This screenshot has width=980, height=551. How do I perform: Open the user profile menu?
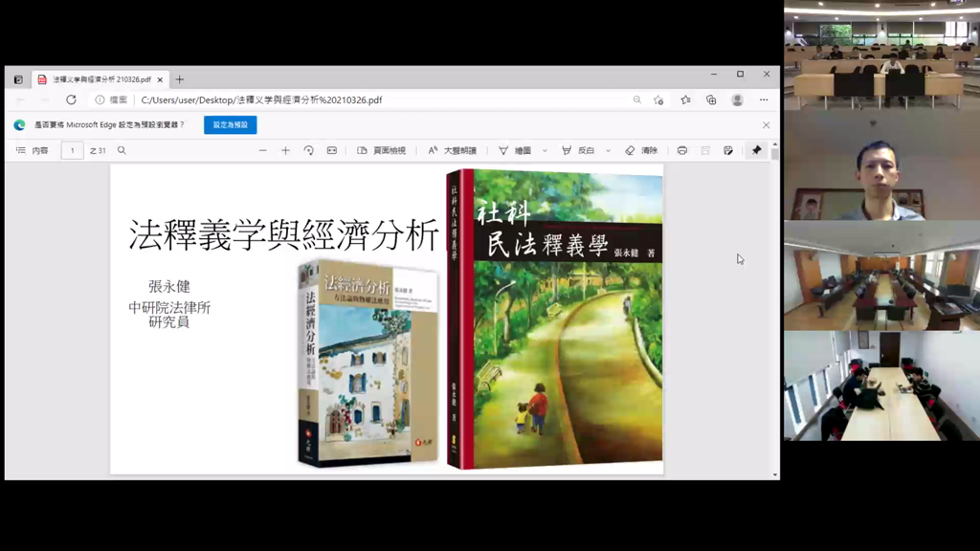(738, 99)
